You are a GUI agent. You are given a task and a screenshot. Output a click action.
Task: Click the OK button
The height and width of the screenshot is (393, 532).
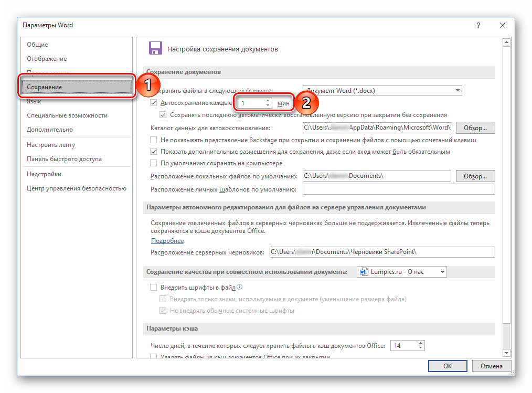click(448, 366)
